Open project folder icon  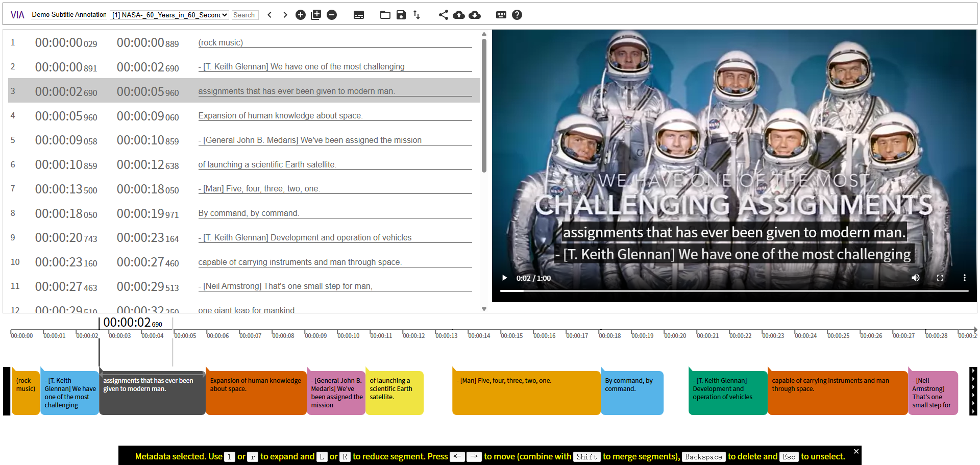(385, 15)
